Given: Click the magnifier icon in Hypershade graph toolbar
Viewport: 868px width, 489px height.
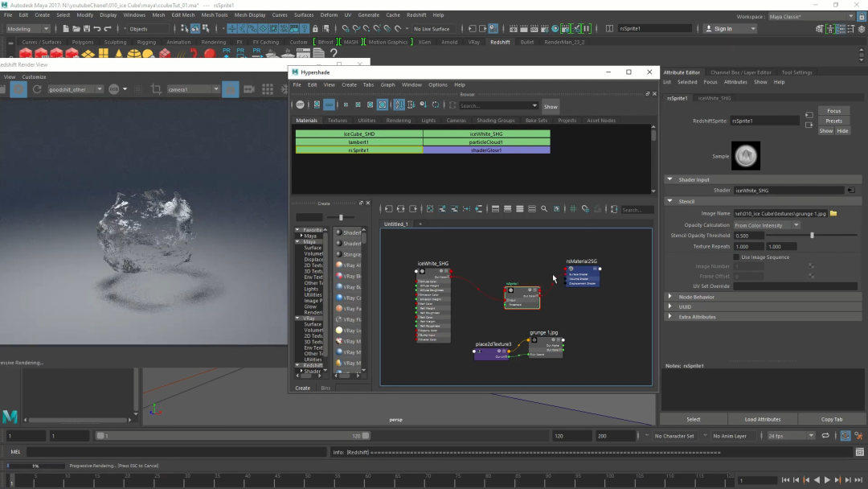Looking at the screenshot, I should 544,209.
